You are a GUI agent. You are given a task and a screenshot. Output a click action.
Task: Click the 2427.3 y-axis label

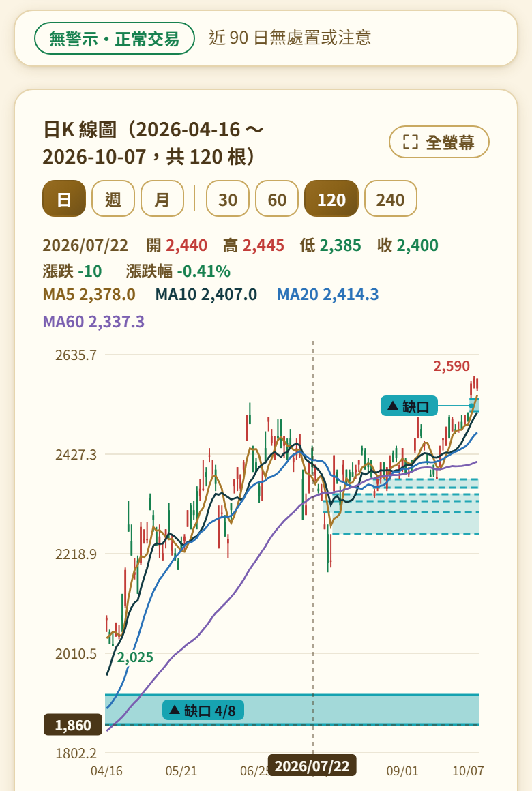pos(76,455)
